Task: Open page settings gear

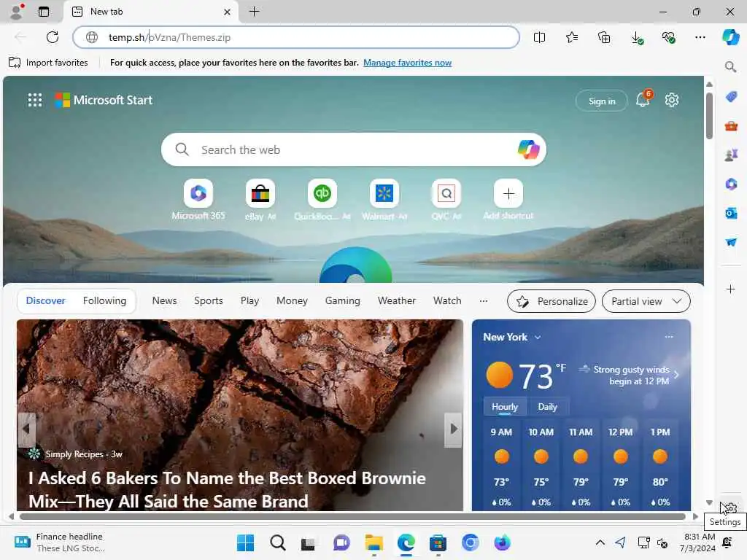Action: 672,100
